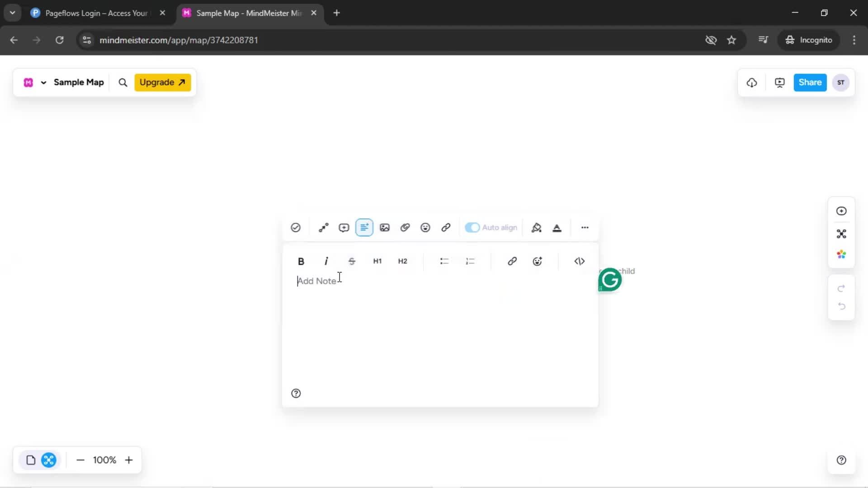Insert numbered list in note
This screenshot has height=488, width=868.
coord(470,261)
